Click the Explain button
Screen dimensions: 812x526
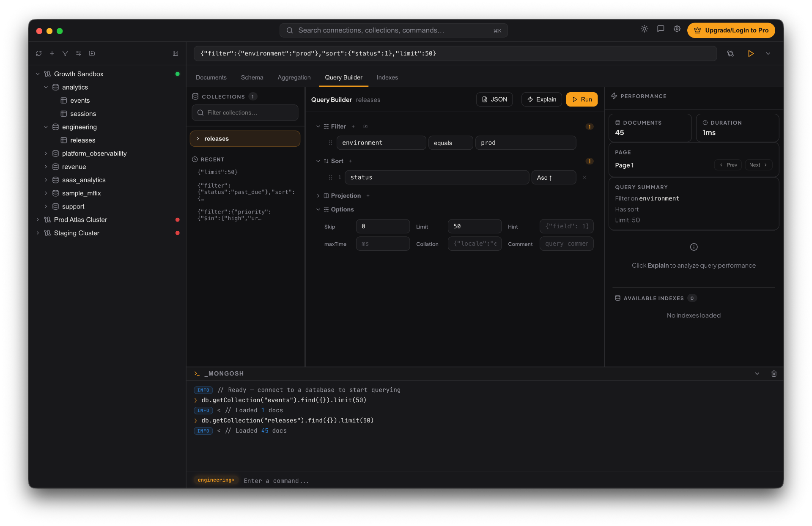click(541, 99)
